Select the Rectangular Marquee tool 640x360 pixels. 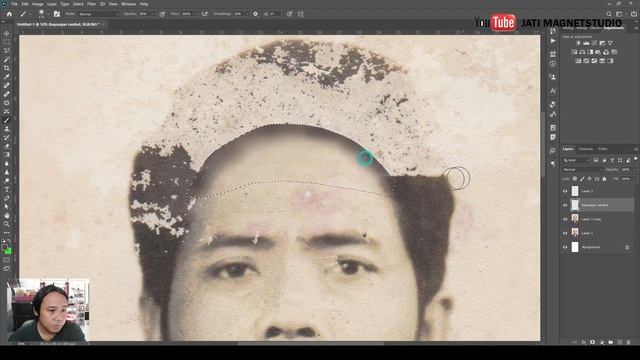point(7,42)
